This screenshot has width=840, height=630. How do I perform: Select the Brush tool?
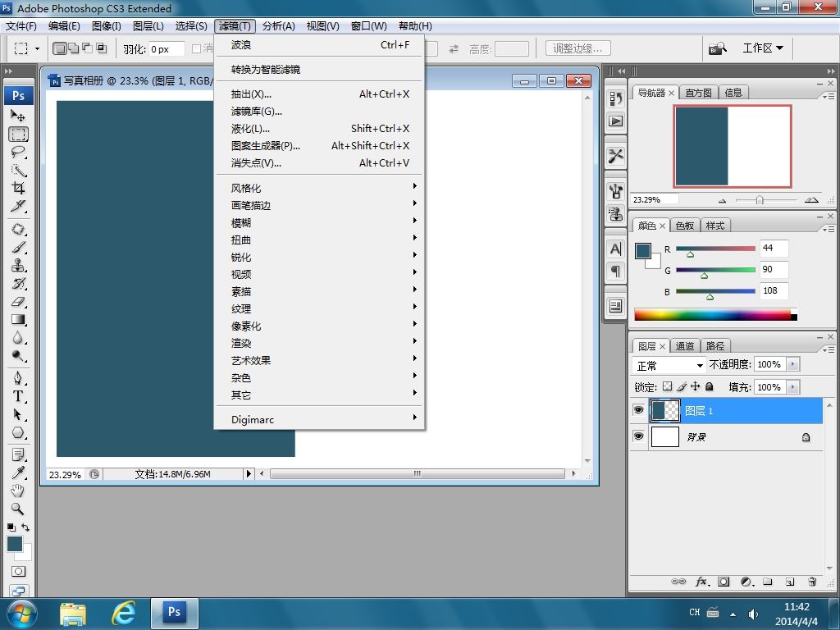[18, 248]
